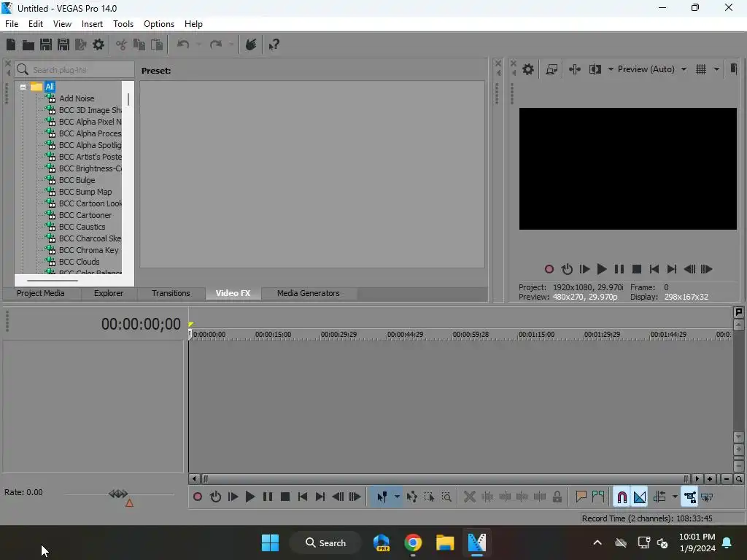The height and width of the screenshot is (560, 747).
Task: Open Project Properties gear in main toolbar
Action: (x=98, y=44)
